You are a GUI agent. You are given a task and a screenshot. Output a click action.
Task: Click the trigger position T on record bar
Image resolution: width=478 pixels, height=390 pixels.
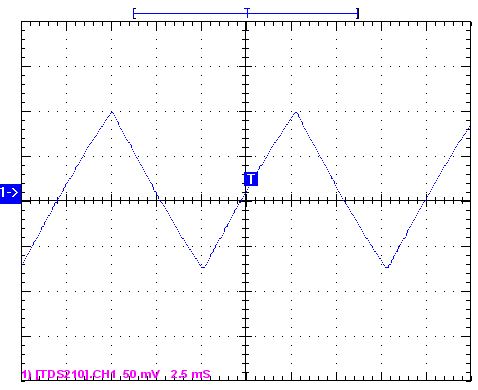[x=247, y=12]
